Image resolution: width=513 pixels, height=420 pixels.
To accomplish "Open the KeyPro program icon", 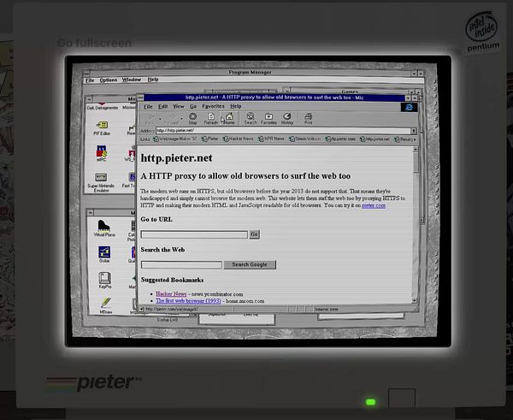I will pos(104,281).
